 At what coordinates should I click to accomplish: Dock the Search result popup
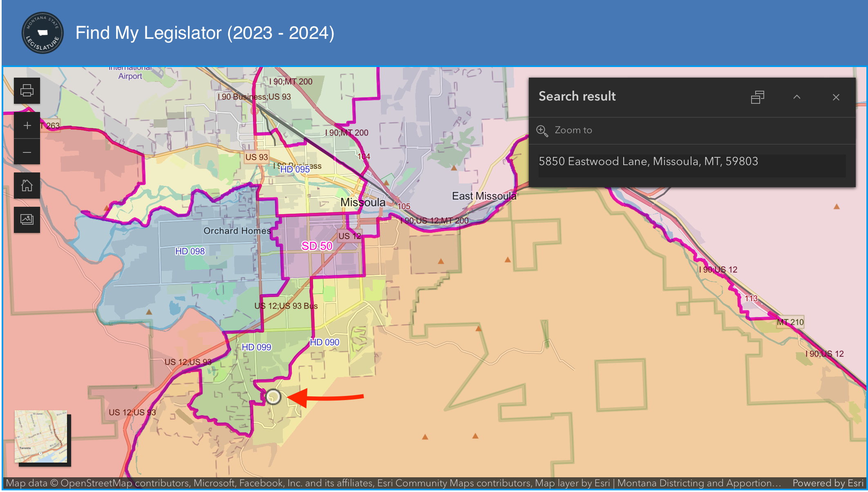point(757,97)
